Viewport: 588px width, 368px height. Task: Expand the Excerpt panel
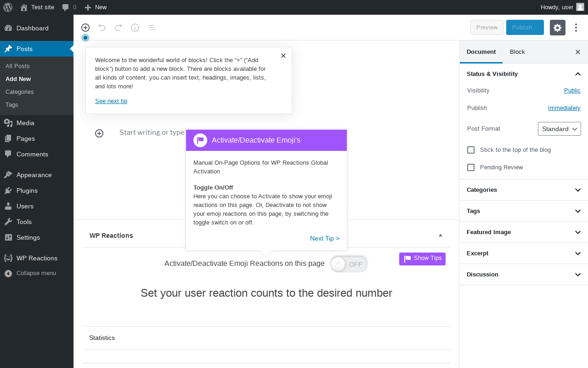(x=524, y=253)
